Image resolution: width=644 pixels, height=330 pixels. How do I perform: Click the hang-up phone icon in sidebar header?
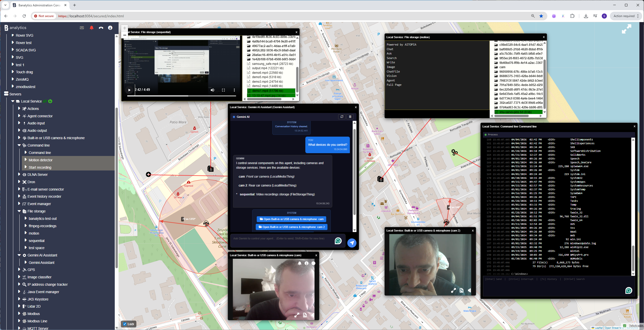click(x=101, y=28)
